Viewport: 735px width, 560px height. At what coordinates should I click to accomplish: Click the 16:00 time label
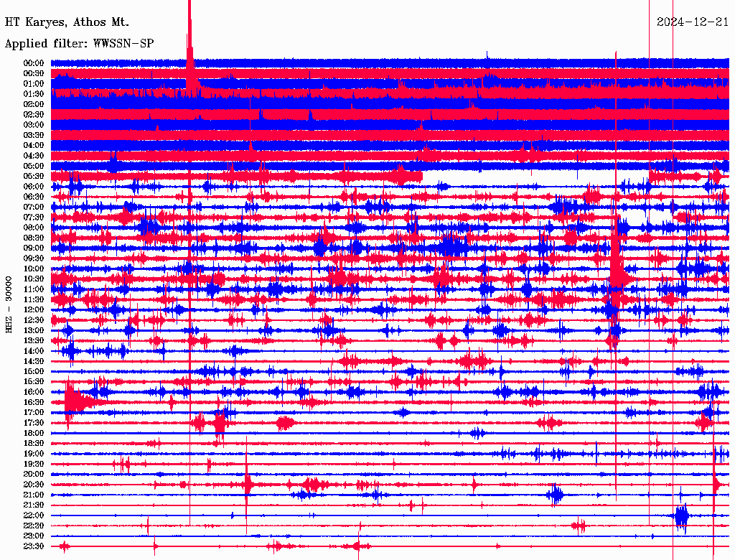click(x=34, y=391)
